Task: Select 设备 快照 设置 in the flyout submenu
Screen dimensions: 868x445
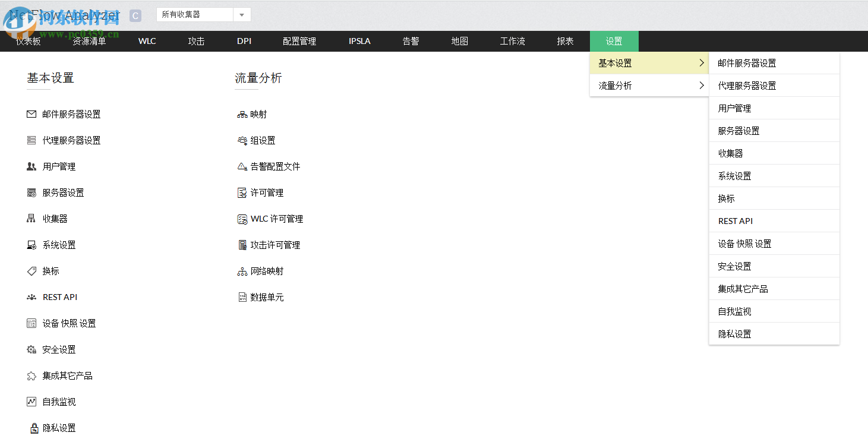Action: coord(774,244)
